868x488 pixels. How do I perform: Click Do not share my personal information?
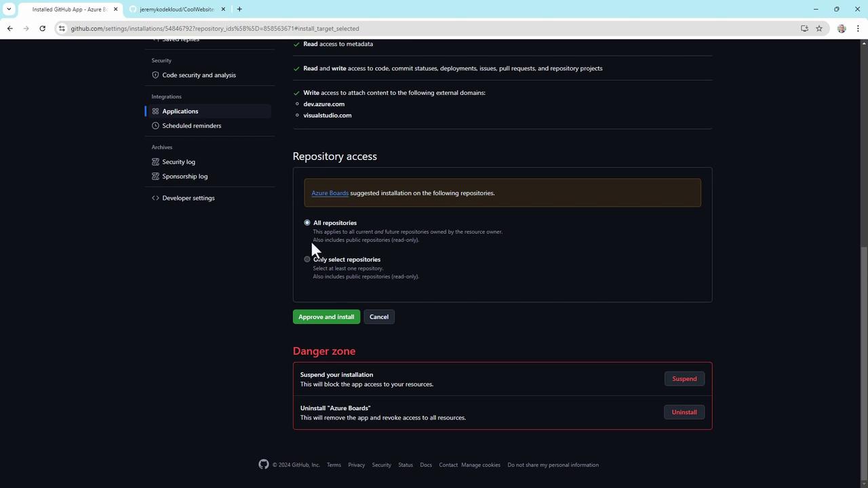click(553, 465)
